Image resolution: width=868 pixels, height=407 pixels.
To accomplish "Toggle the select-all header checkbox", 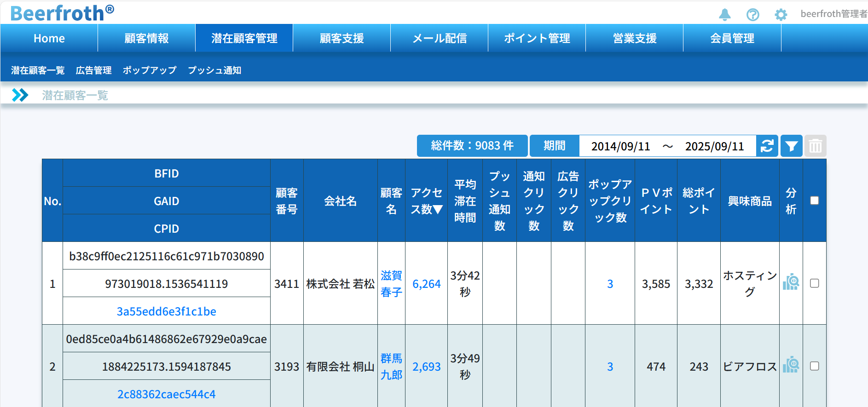I will (814, 201).
